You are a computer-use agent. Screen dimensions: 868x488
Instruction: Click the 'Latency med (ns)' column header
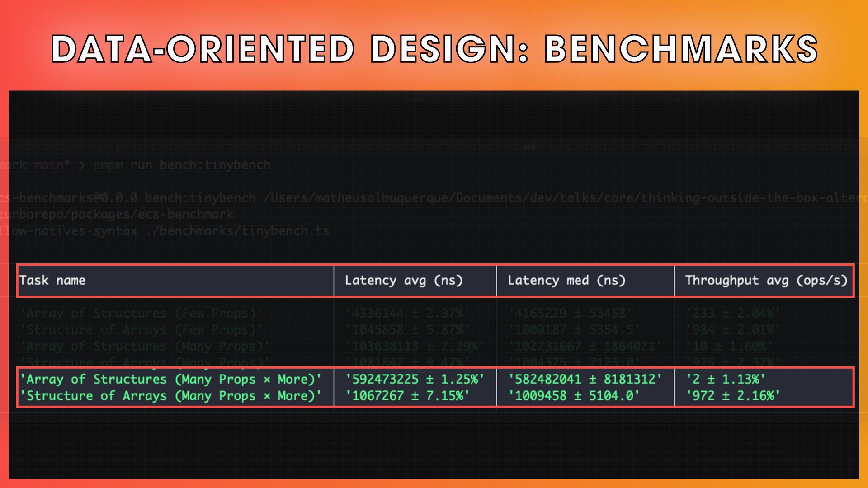[566, 281]
